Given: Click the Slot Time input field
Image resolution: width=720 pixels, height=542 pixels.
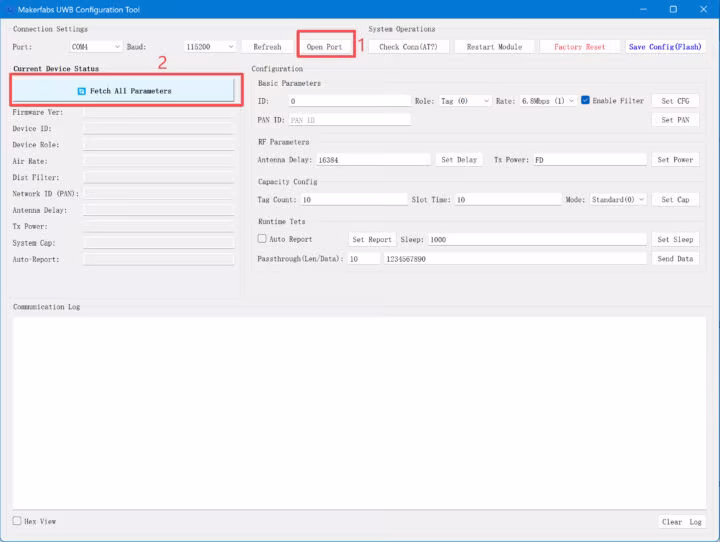Looking at the screenshot, I should [x=508, y=199].
